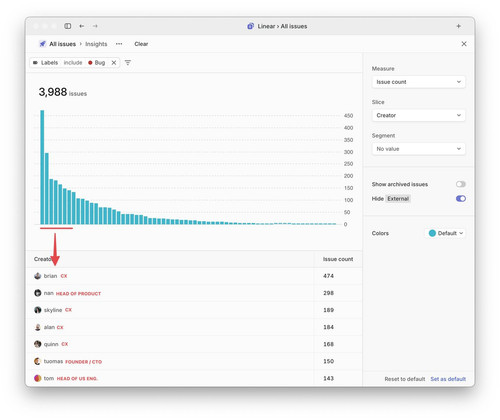Add a filter with the filter icon
Viewport: 500px width, 420px height.
pos(128,63)
